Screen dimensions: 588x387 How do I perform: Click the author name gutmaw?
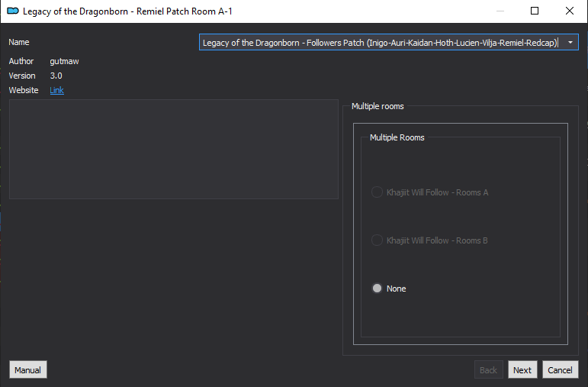[65, 61]
